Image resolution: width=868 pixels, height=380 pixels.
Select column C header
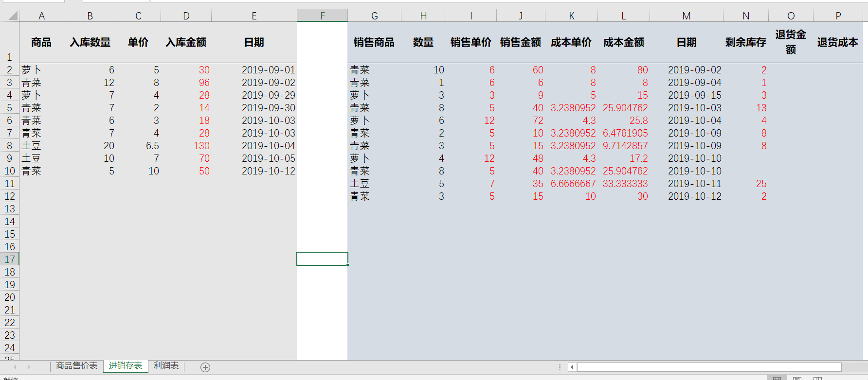pos(138,16)
